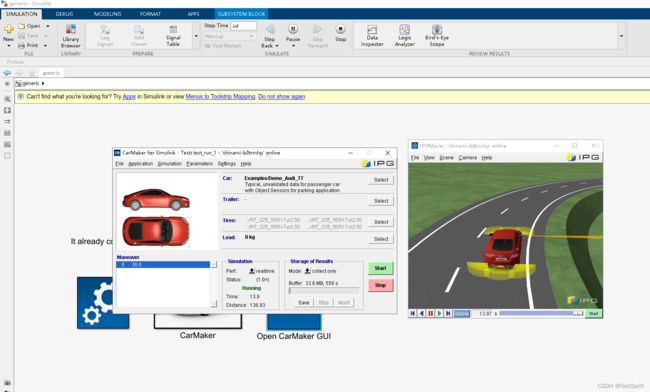Open the Logic Analyzer
This screenshot has width=650, height=392.
click(x=404, y=36)
